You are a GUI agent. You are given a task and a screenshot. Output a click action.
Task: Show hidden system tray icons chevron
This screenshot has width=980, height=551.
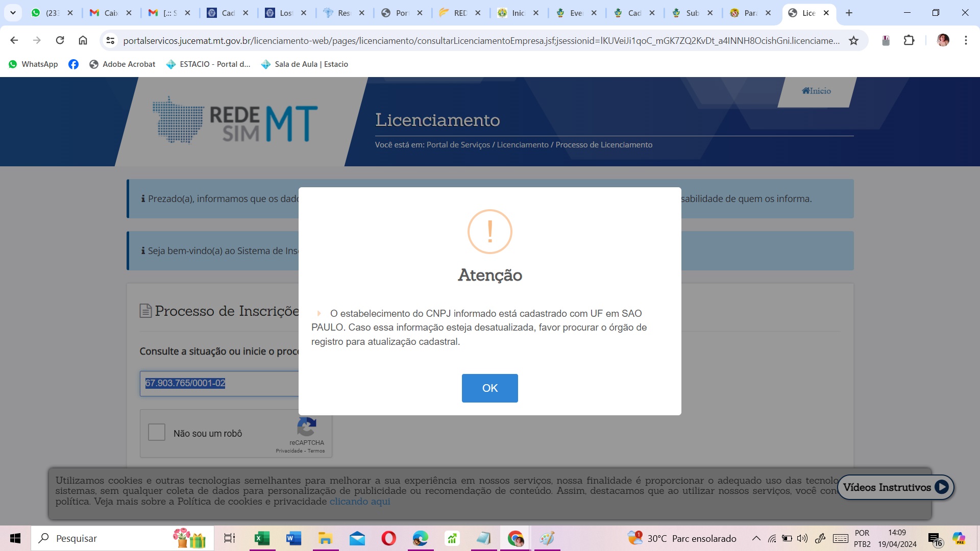756,538
